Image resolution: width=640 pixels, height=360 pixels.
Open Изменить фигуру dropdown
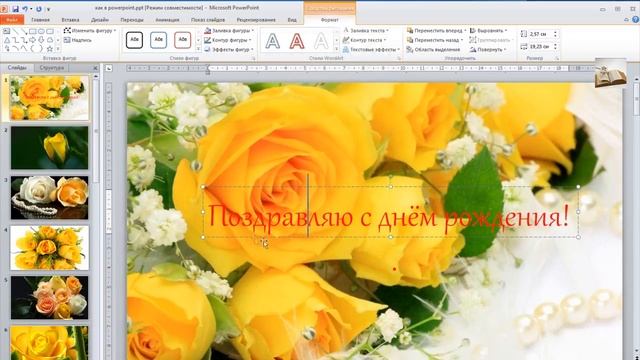point(90,31)
